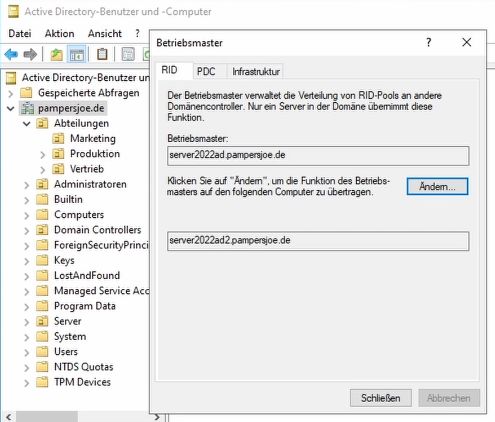Switch to the PDC tab

pyautogui.click(x=206, y=71)
